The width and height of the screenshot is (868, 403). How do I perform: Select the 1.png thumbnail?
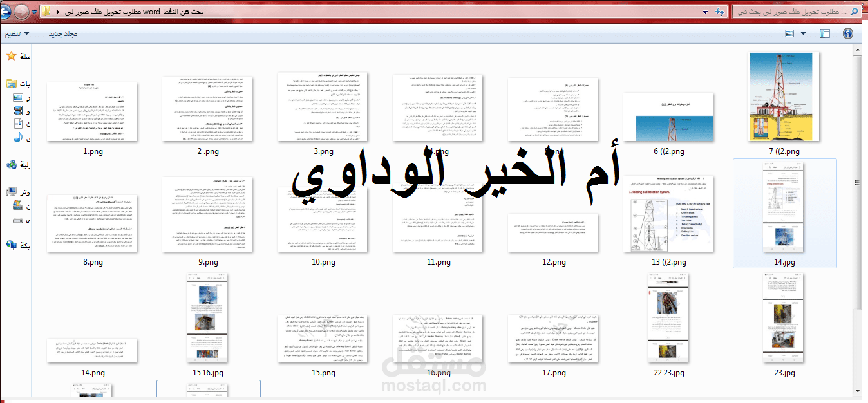pos(92,111)
